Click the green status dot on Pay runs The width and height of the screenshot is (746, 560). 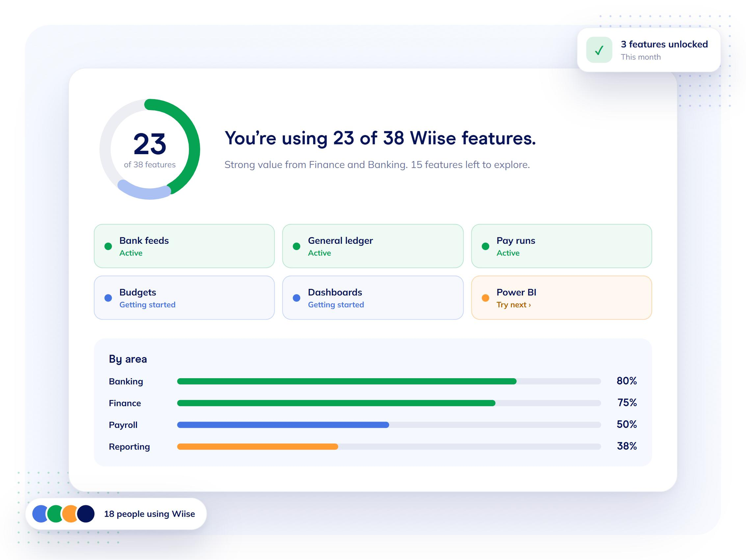485,246
